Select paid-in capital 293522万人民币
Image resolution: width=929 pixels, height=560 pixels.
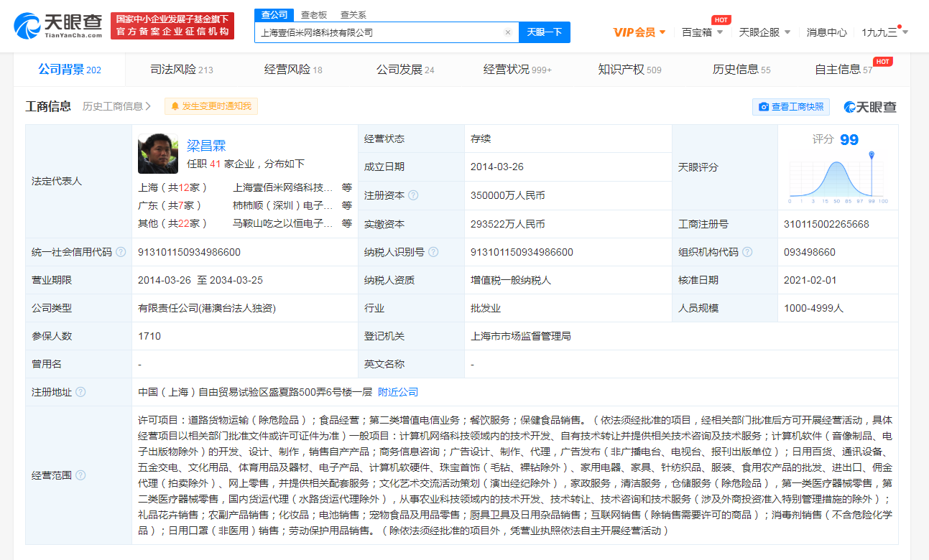(507, 224)
